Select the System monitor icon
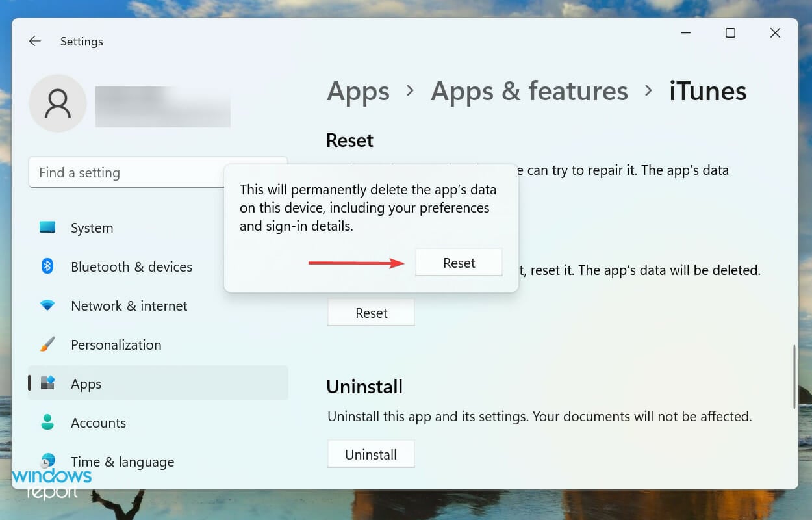 click(x=47, y=227)
